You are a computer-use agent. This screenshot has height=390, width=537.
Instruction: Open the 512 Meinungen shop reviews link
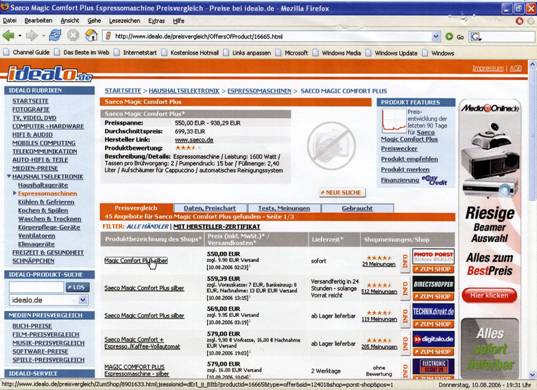pyautogui.click(x=379, y=291)
